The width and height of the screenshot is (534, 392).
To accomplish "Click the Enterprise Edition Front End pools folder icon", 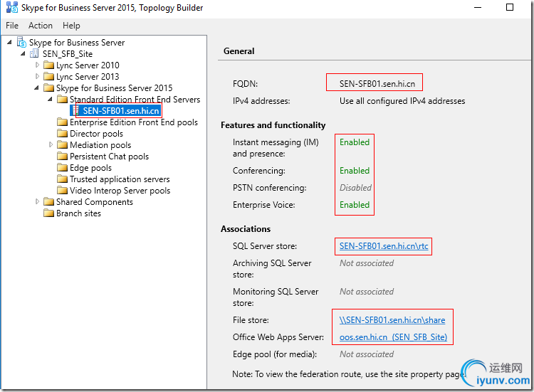I will [63, 122].
